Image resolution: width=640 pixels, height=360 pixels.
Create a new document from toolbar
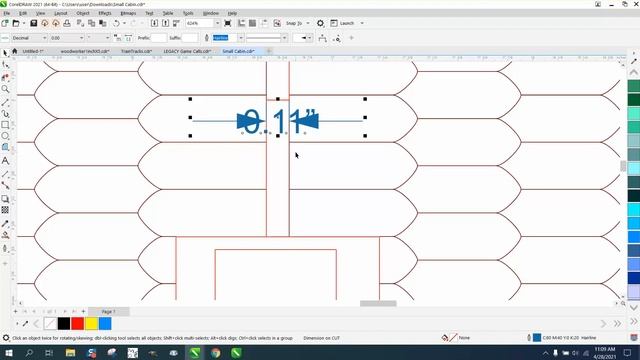(5, 23)
